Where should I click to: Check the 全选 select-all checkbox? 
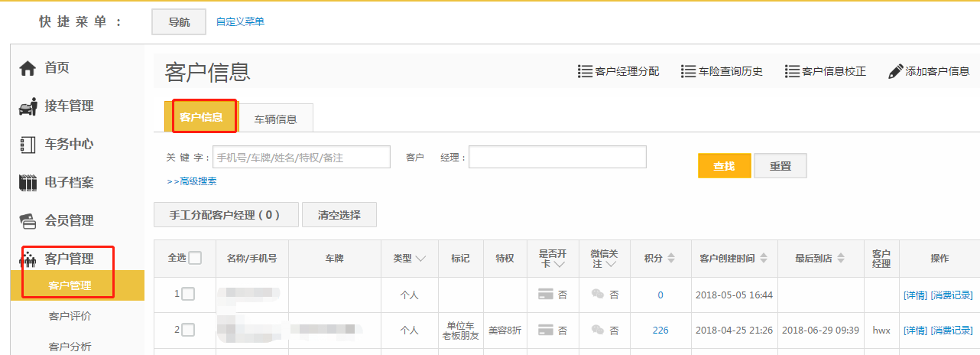coord(195,258)
